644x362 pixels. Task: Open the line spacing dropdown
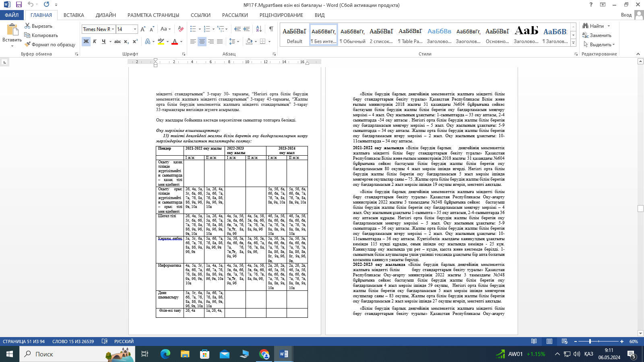tap(233, 41)
